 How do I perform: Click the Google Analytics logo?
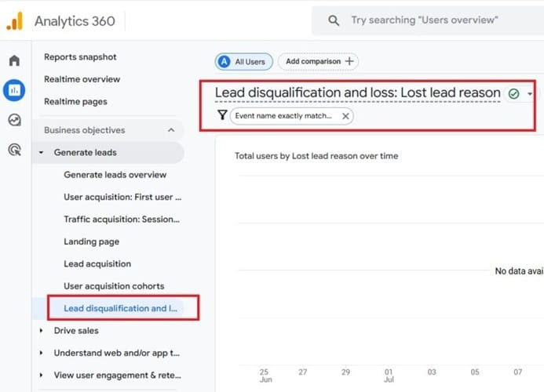coord(15,21)
